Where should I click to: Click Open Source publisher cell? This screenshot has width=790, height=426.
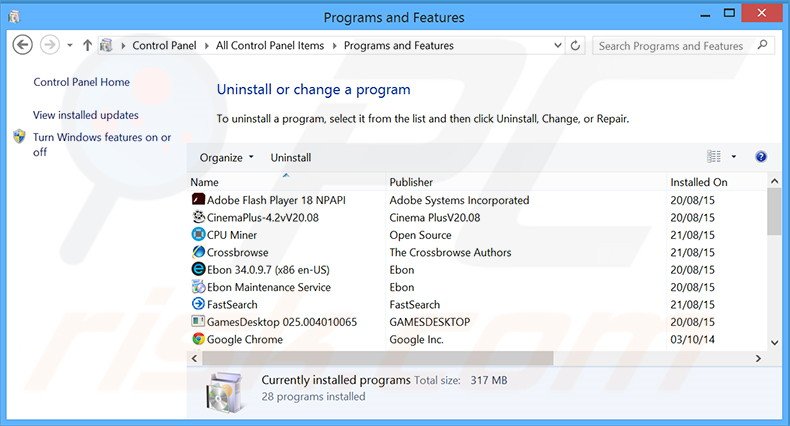pos(420,235)
